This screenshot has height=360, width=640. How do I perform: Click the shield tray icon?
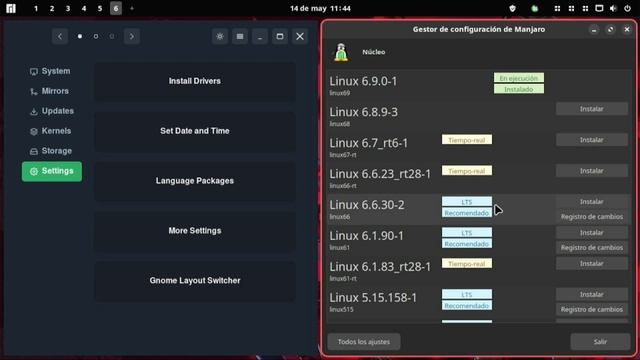[x=513, y=8]
